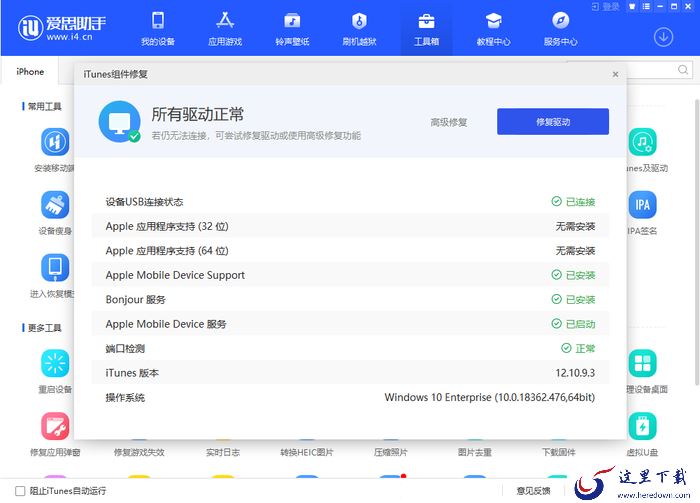The image size is (700, 503).
Task: Open 铃声壁纸 section
Action: coord(292,29)
